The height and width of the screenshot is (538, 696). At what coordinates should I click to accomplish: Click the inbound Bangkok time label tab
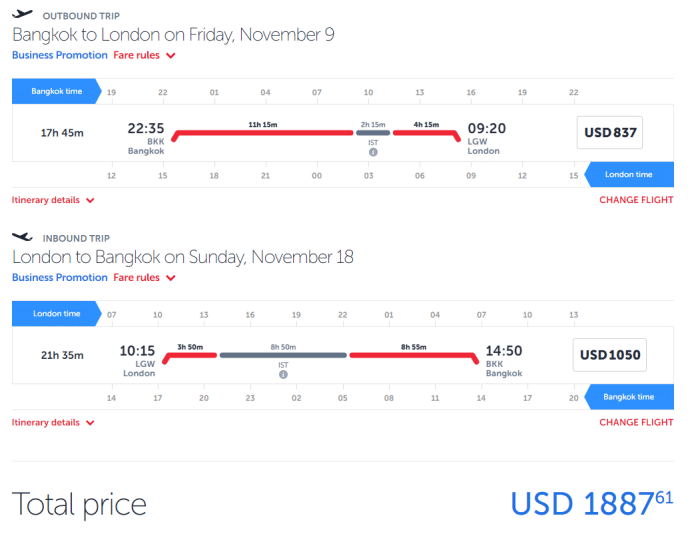(629, 397)
